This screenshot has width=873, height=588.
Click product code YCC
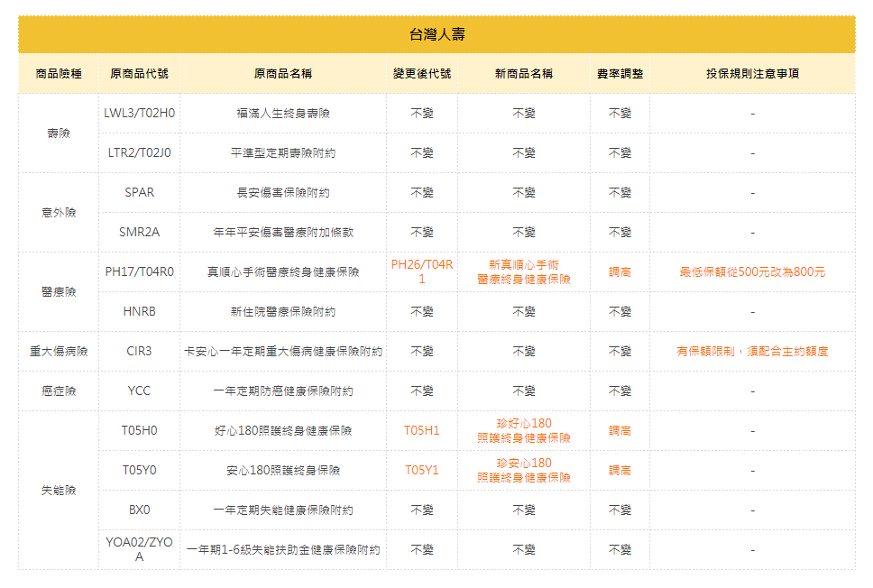[139, 390]
